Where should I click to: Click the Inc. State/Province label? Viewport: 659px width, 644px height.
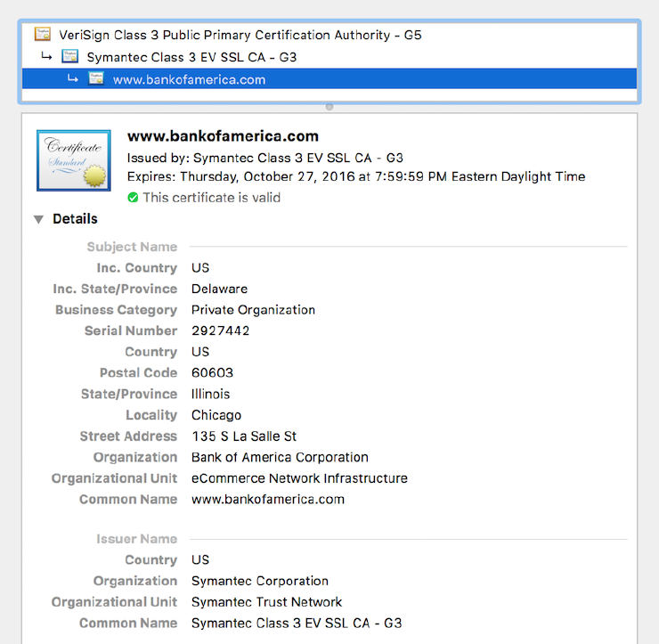pos(115,289)
